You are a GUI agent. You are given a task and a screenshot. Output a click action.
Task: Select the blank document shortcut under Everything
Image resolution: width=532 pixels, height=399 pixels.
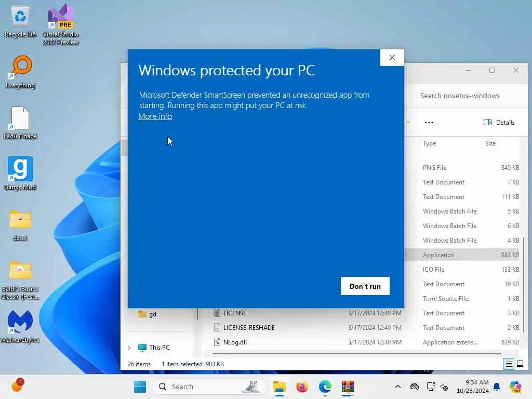point(20,123)
